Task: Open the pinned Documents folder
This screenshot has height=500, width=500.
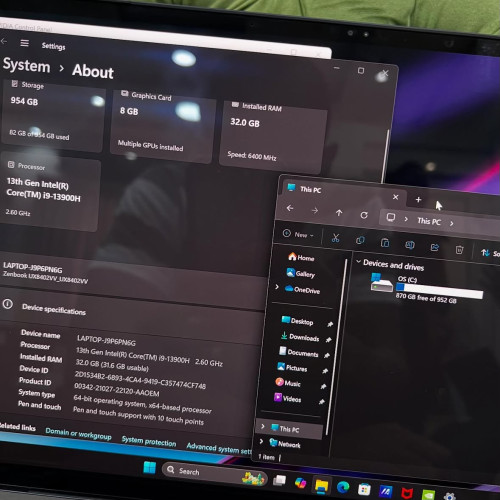Action: click(x=298, y=352)
